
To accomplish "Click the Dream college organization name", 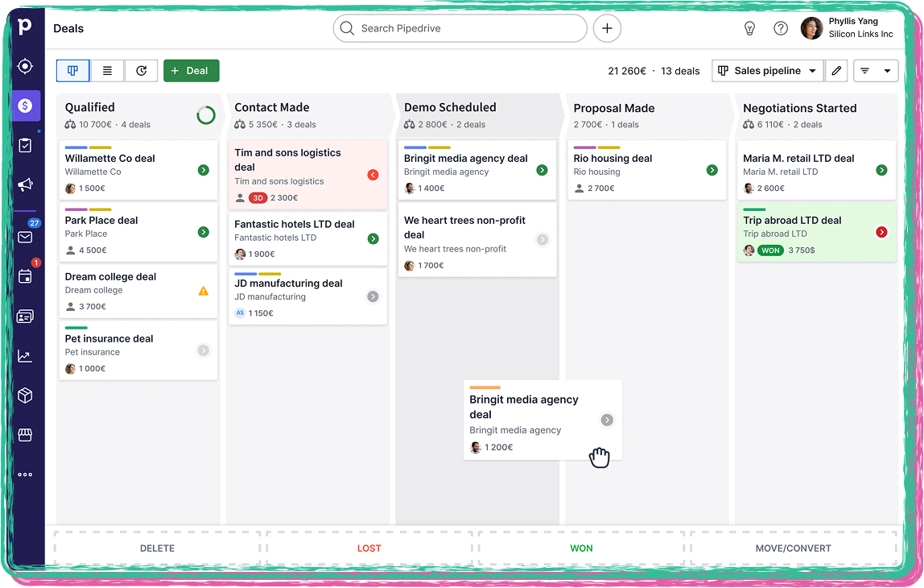I will click(93, 290).
